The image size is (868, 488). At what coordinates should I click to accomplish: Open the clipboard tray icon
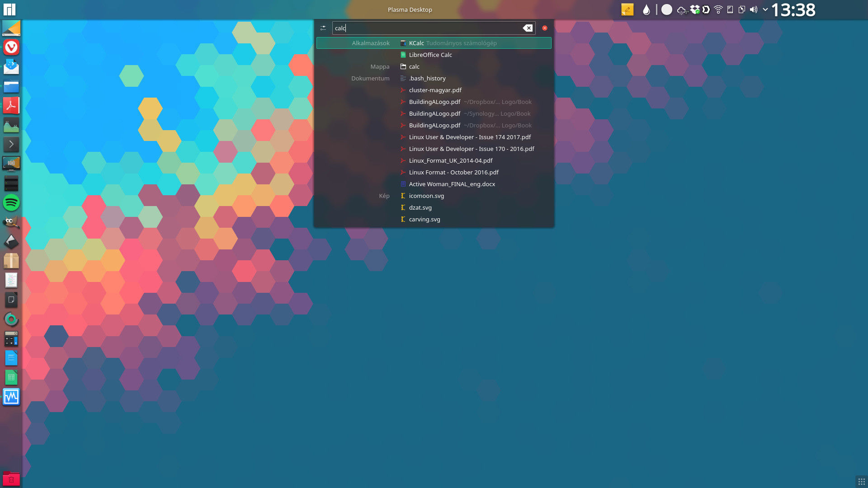click(x=742, y=9)
